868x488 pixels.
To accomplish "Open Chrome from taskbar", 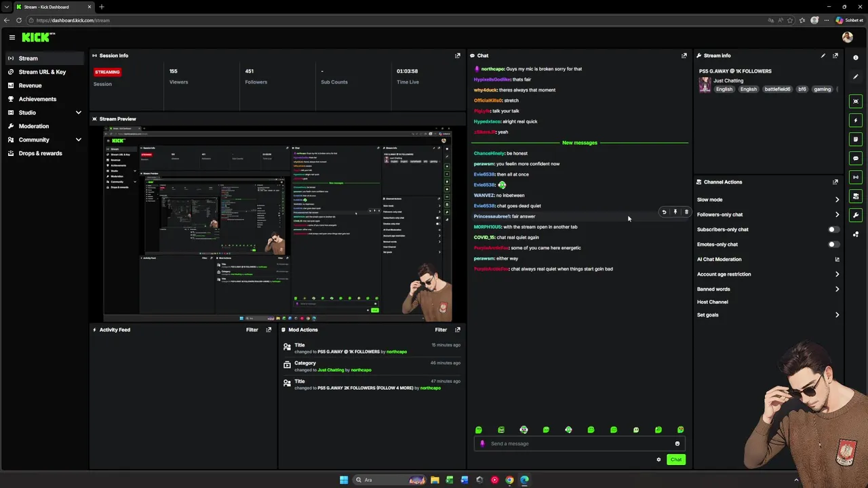I will [509, 480].
